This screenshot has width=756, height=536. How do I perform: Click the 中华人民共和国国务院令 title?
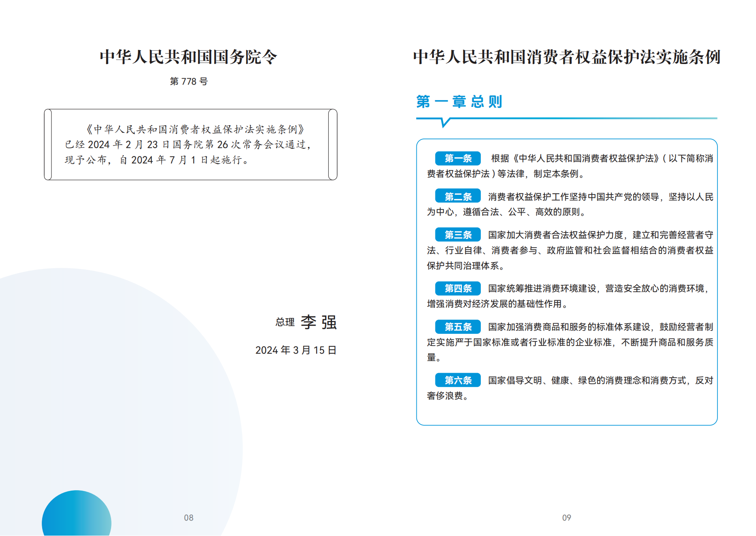[x=188, y=57]
